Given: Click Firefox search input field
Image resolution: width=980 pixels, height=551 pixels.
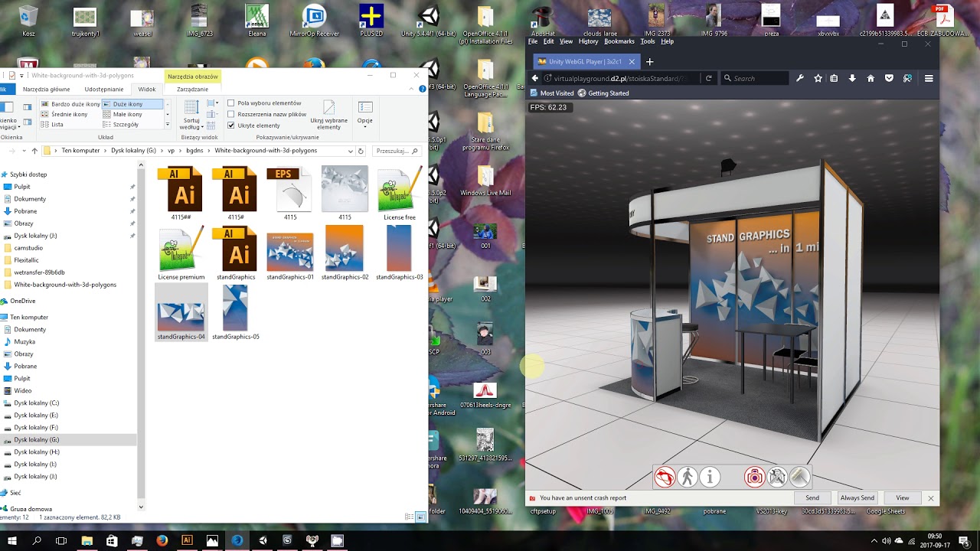Looking at the screenshot, I should point(754,78).
